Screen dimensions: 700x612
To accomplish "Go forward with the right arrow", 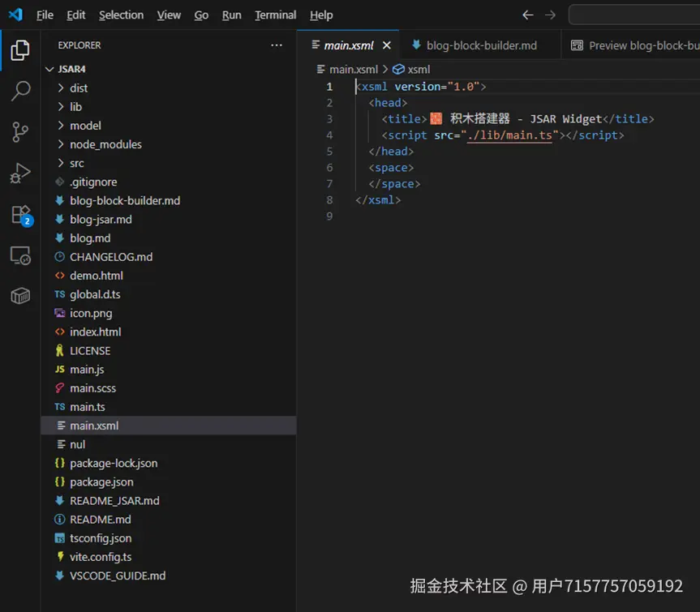I will click(x=550, y=15).
